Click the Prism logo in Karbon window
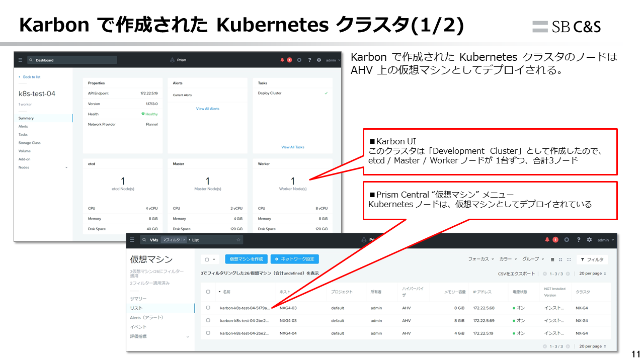 pos(172,60)
